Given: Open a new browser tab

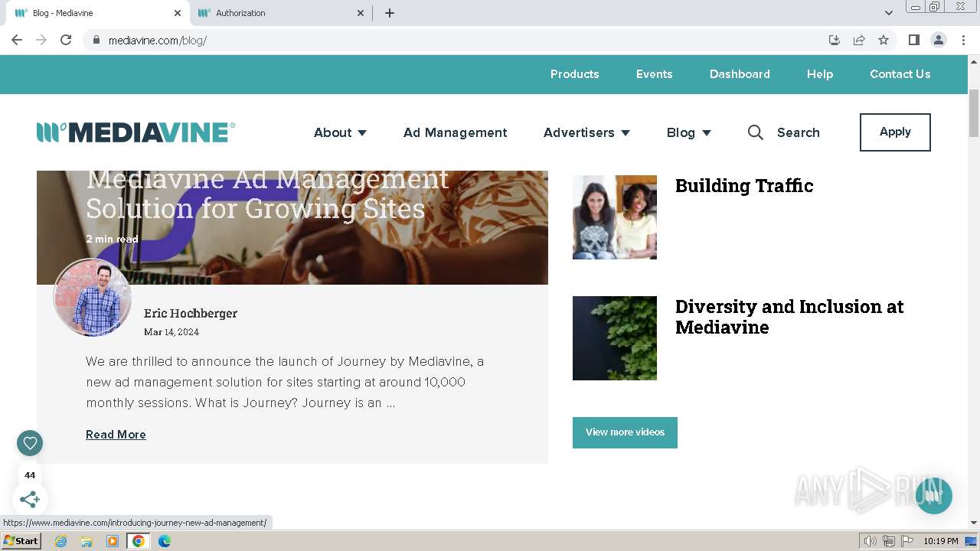Looking at the screenshot, I should click(x=389, y=13).
